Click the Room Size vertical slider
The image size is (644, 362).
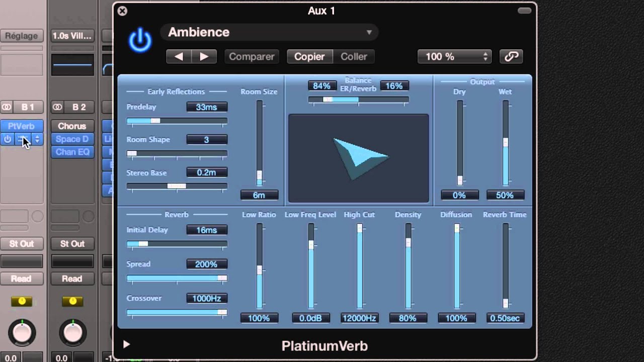click(260, 143)
